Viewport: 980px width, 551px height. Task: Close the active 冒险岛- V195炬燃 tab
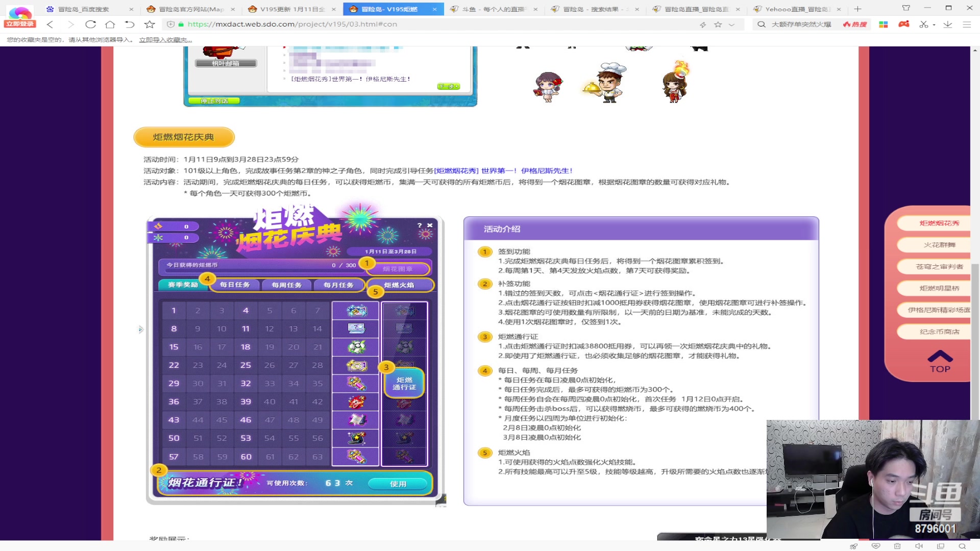point(434,9)
